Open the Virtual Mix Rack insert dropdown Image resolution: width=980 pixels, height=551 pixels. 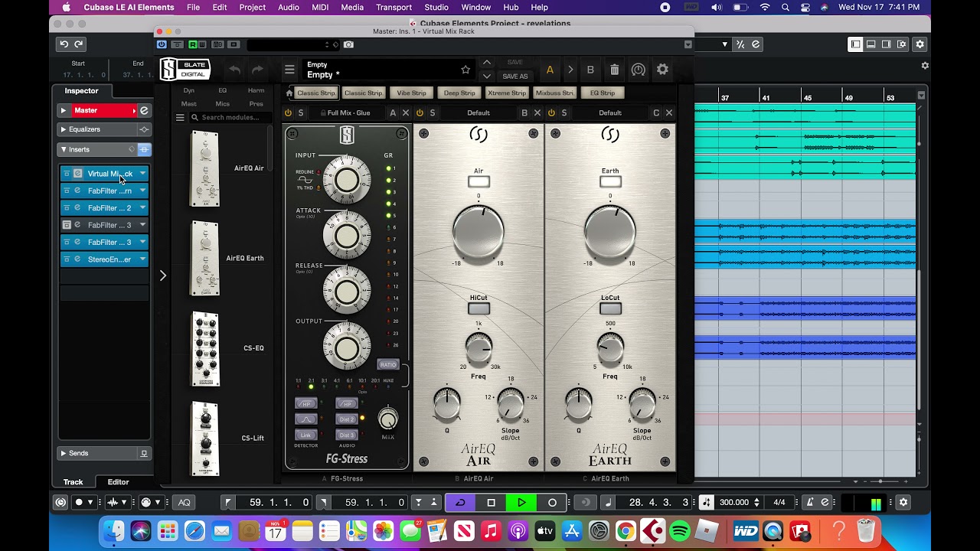[x=142, y=174]
